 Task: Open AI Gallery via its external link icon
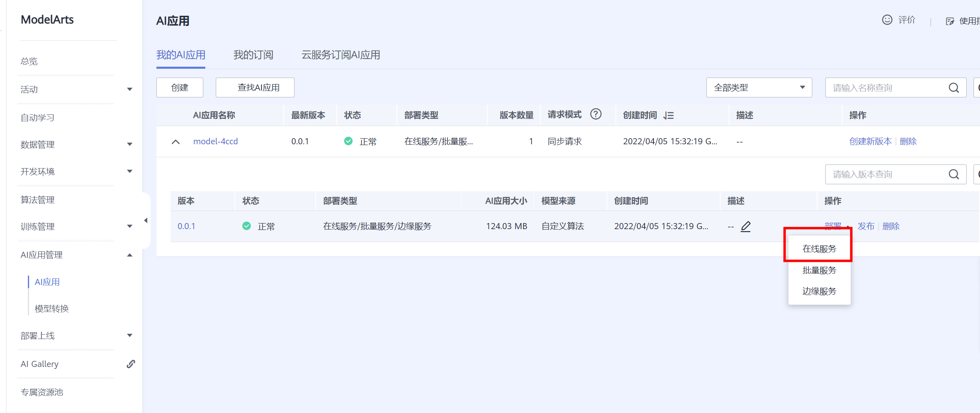130,364
